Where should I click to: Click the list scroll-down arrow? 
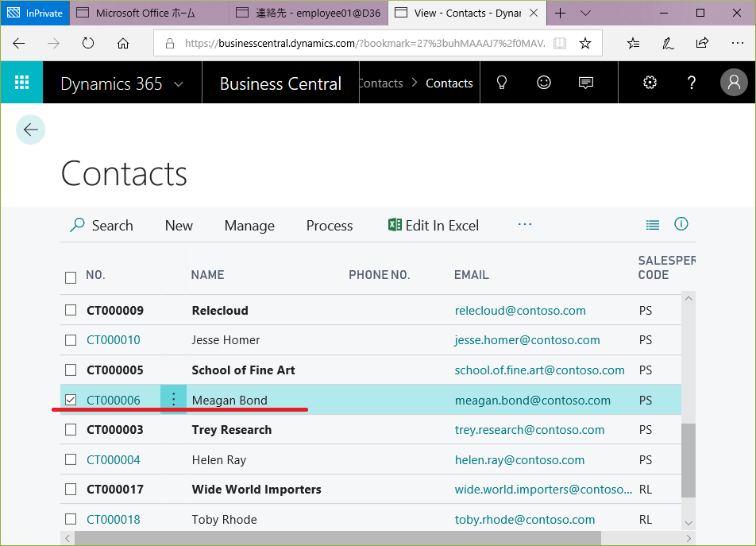tap(688, 523)
